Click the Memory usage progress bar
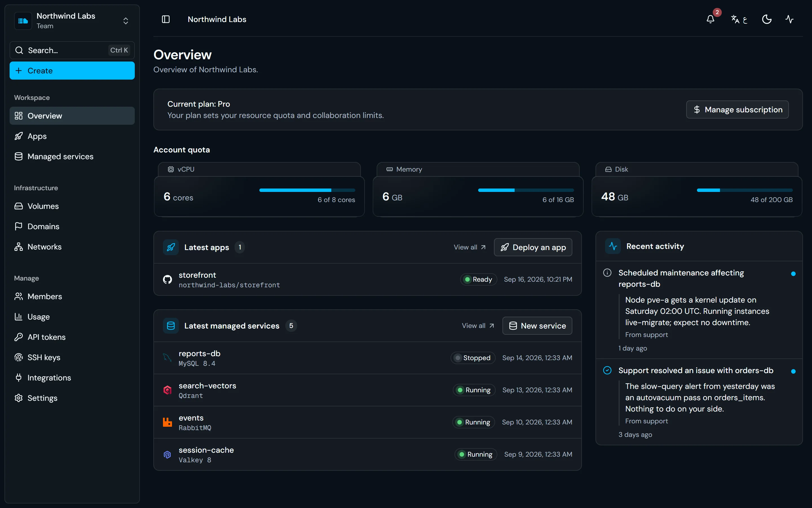 pyautogui.click(x=526, y=190)
